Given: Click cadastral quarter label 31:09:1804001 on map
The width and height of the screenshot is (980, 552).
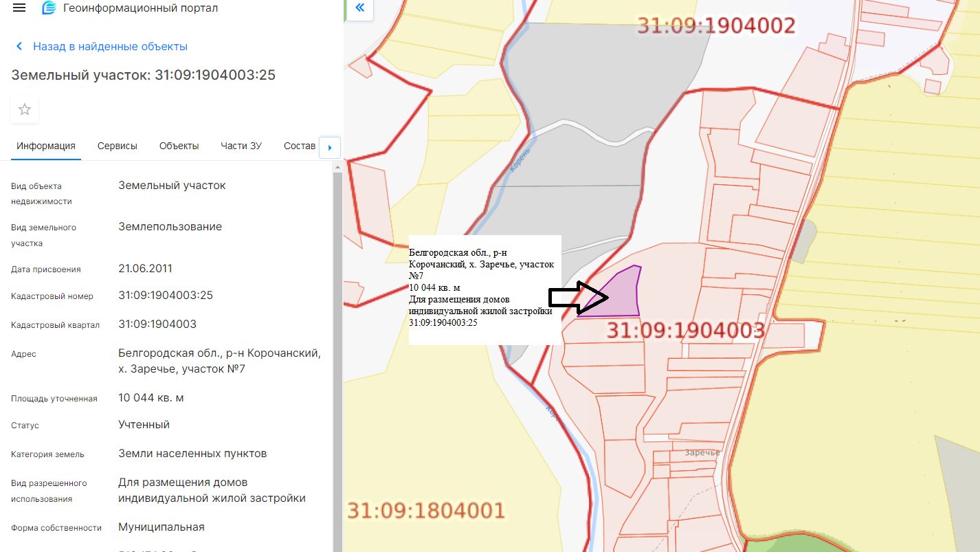Looking at the screenshot, I should pos(426,511).
